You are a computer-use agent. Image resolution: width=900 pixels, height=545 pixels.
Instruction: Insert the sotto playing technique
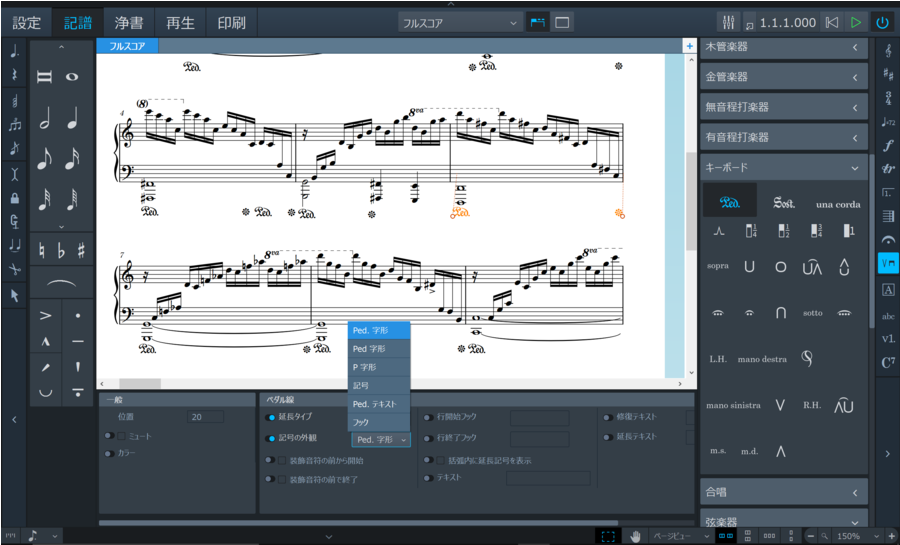[x=812, y=313]
